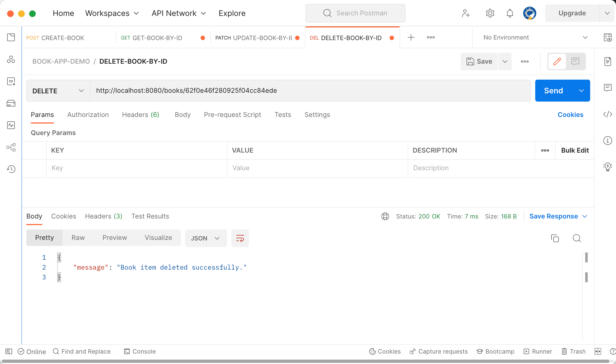The height and width of the screenshot is (364, 616).
Task: Expand the JSON format dropdown
Action: 206,238
